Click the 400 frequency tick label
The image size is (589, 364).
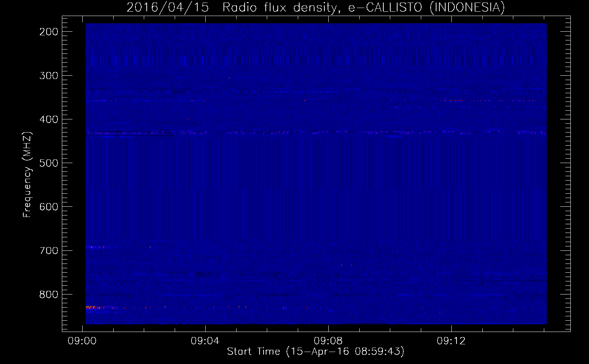(x=49, y=119)
